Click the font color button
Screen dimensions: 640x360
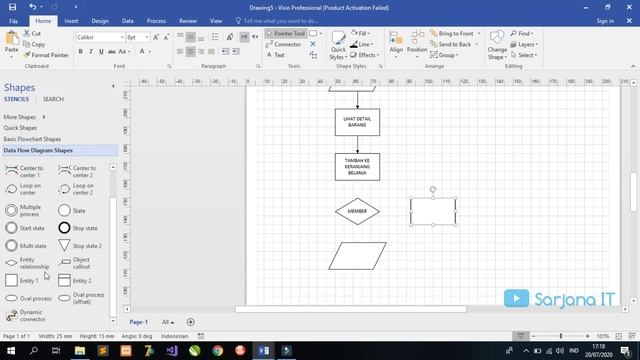tap(142, 51)
